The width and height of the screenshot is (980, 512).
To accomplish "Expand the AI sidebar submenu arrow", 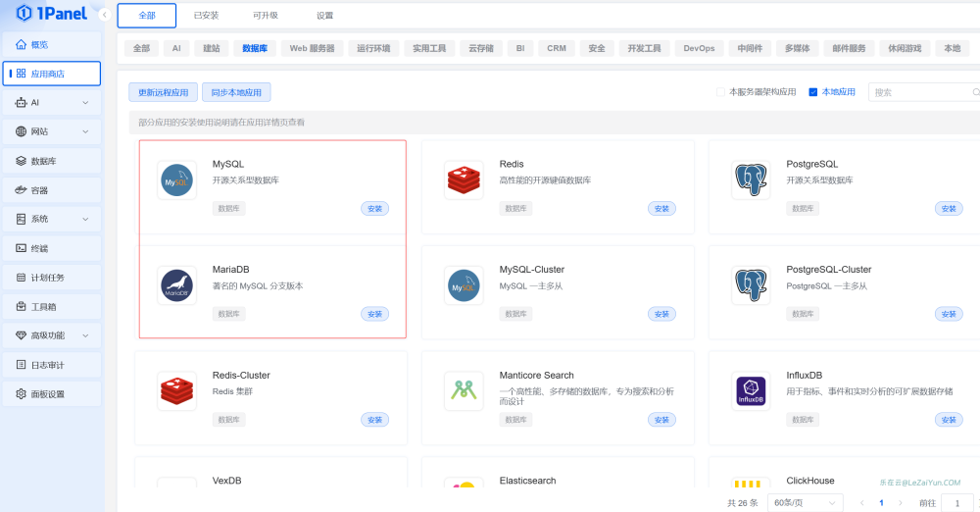I will [x=85, y=103].
